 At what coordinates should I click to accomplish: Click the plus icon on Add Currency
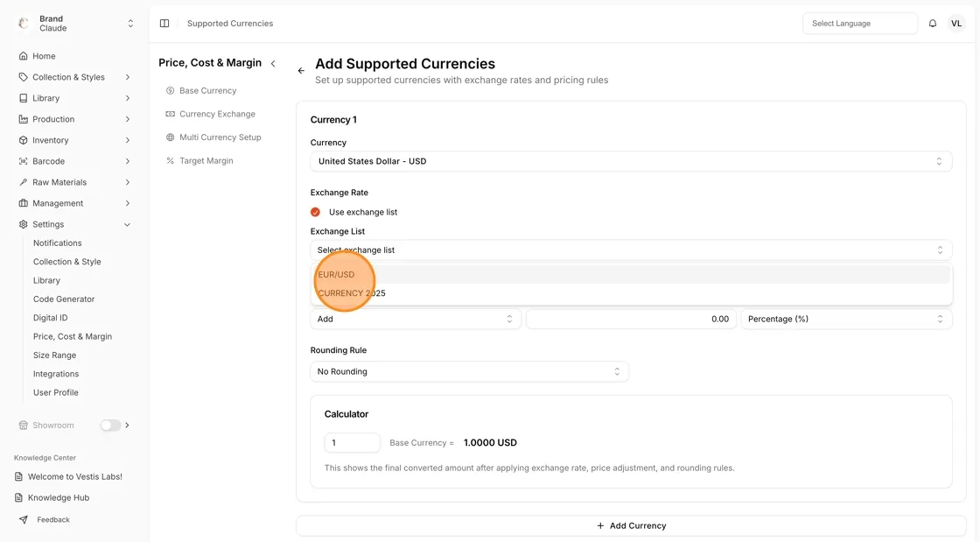[x=600, y=525]
